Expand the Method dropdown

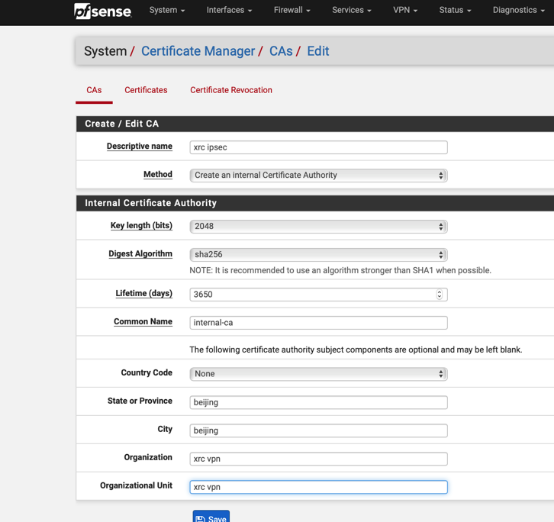(x=319, y=175)
